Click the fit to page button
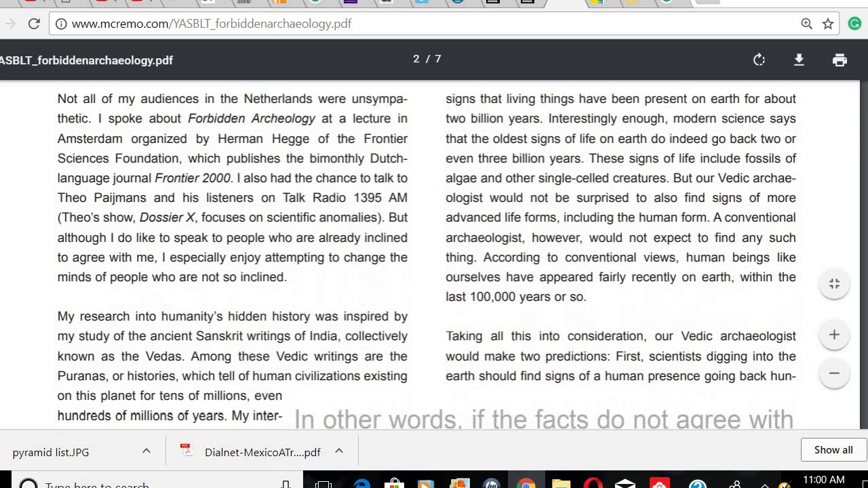The width and height of the screenshot is (868, 488). 834,284
